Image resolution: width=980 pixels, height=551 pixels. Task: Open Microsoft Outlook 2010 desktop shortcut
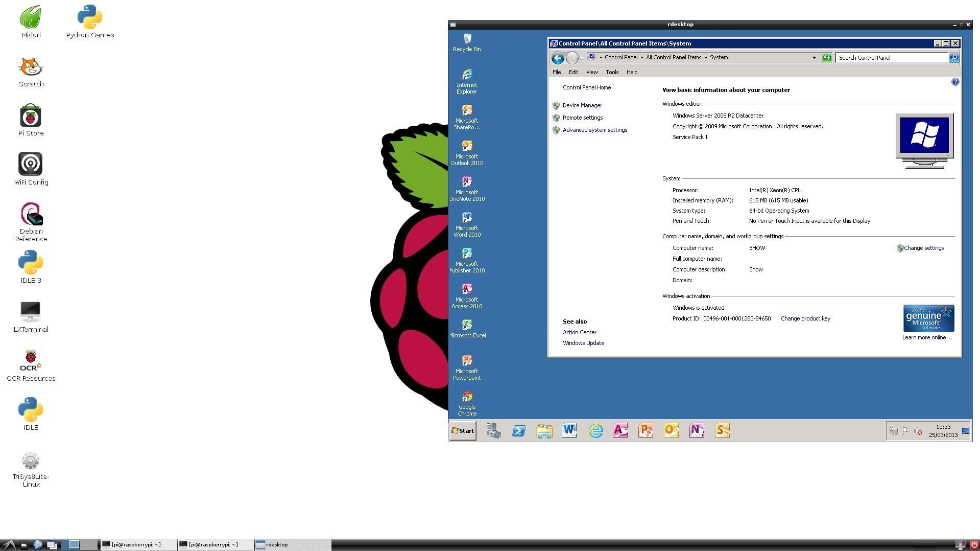tap(467, 153)
